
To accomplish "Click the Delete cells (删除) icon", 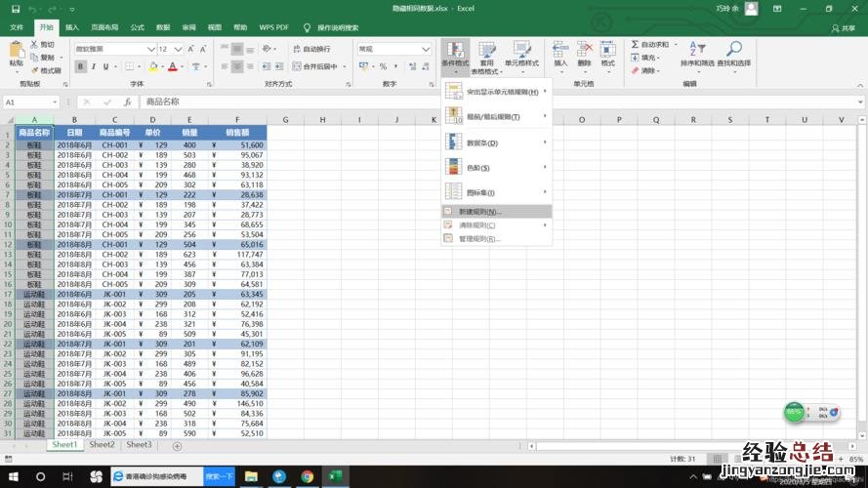I will pos(584,53).
